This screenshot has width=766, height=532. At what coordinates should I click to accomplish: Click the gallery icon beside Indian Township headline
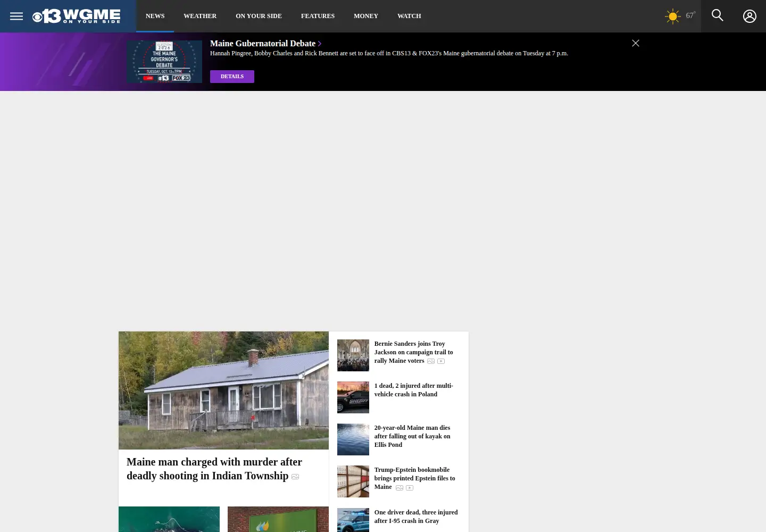pyautogui.click(x=295, y=477)
